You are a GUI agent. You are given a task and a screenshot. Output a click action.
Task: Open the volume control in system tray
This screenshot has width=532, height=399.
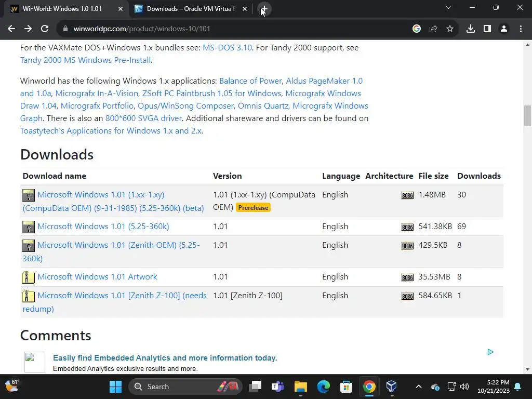464,387
